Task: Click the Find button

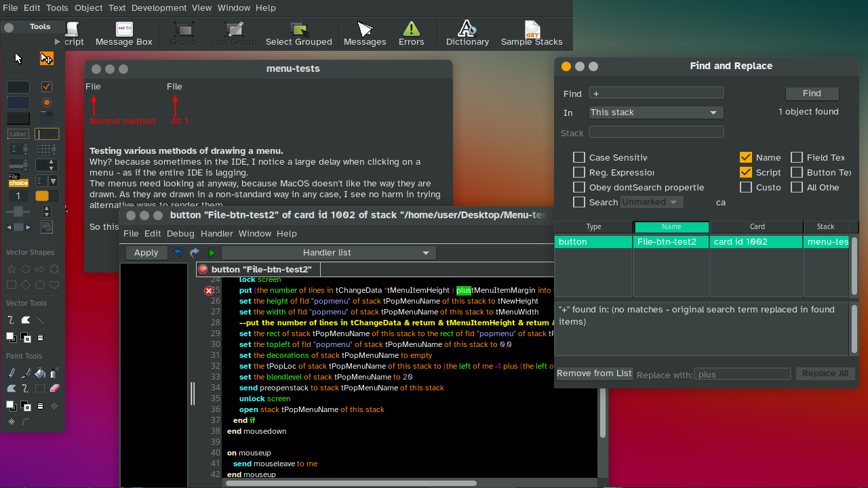Action: 812,94
